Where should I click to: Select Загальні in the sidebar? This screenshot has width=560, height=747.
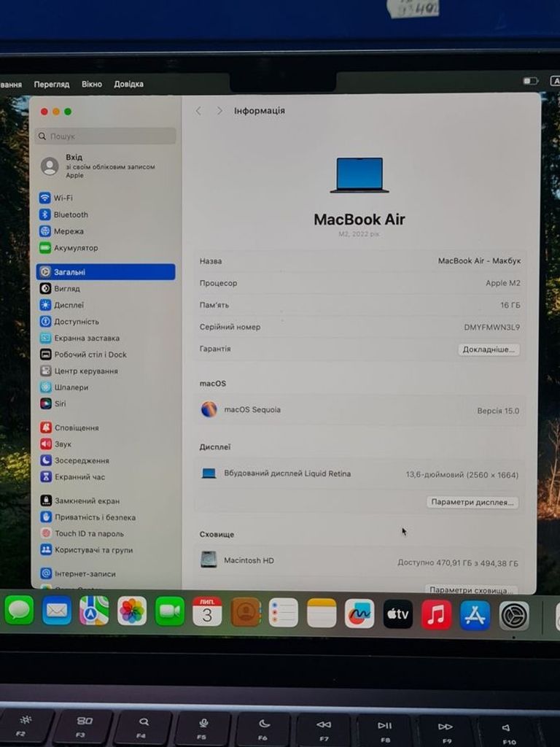pyautogui.click(x=106, y=272)
